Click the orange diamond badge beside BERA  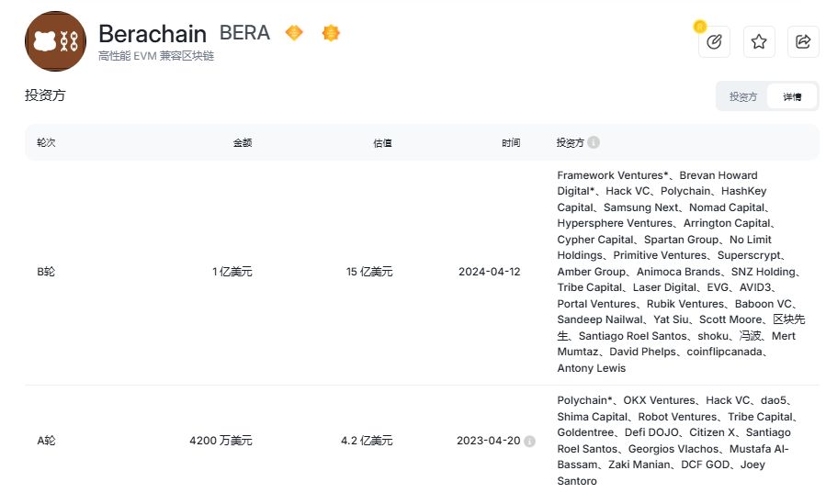click(294, 33)
